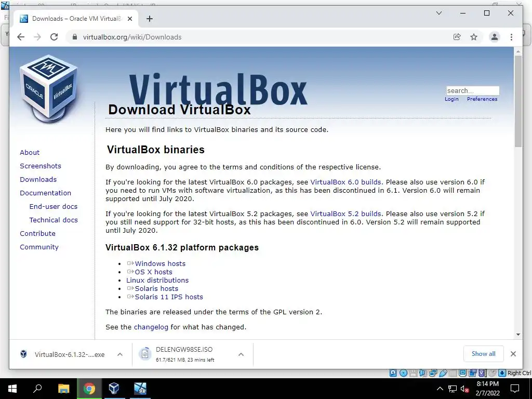
Task: Click the network adapters status icon
Action: click(433, 373)
